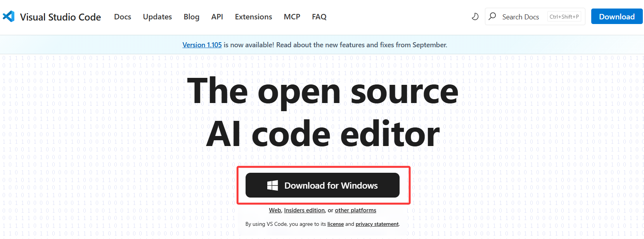Click Download for Windows button
Screen dimensions: 644x239
coord(322,185)
